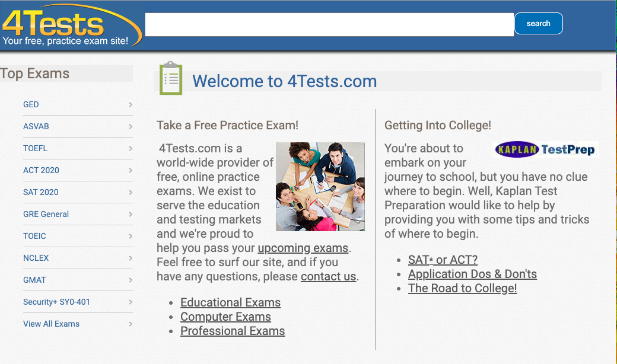This screenshot has height=364, width=617.
Task: Click The Road to College! link
Action: click(462, 288)
